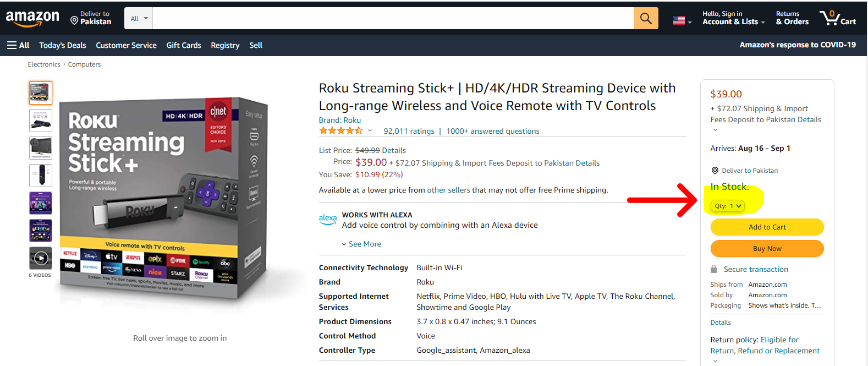Open the All search category dropdown
Image resolution: width=868 pixels, height=366 pixels.
(139, 19)
